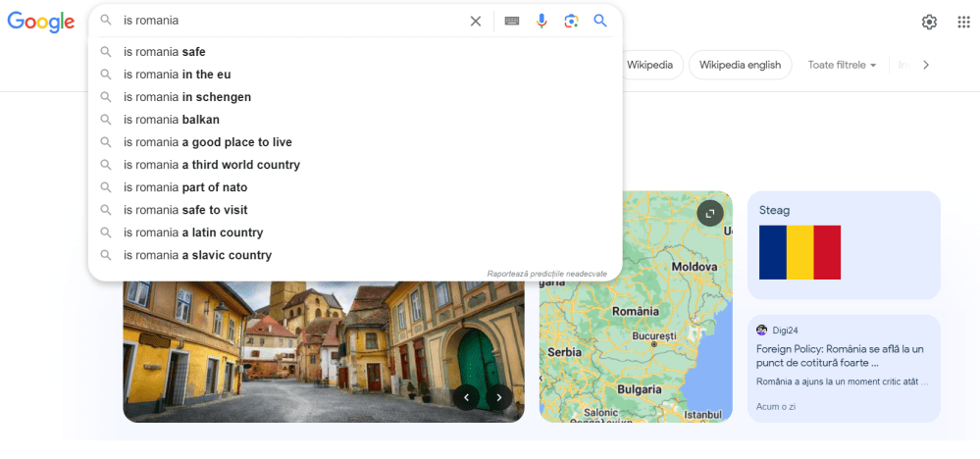Open Google Lens image search
The image size is (980, 459).
point(571,21)
